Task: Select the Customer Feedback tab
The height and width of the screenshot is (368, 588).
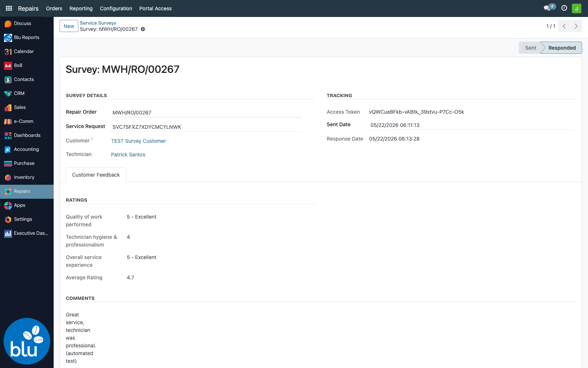Action: click(96, 175)
